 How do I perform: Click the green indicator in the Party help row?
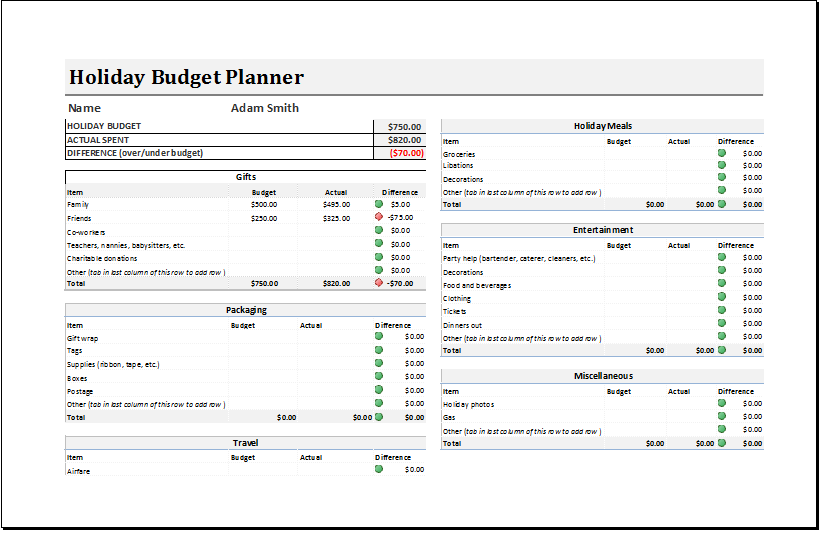(722, 257)
